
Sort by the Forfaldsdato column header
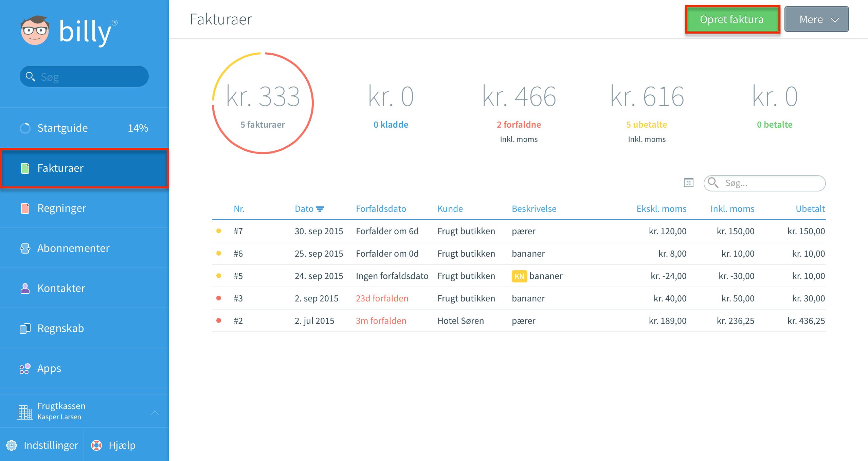pos(381,209)
